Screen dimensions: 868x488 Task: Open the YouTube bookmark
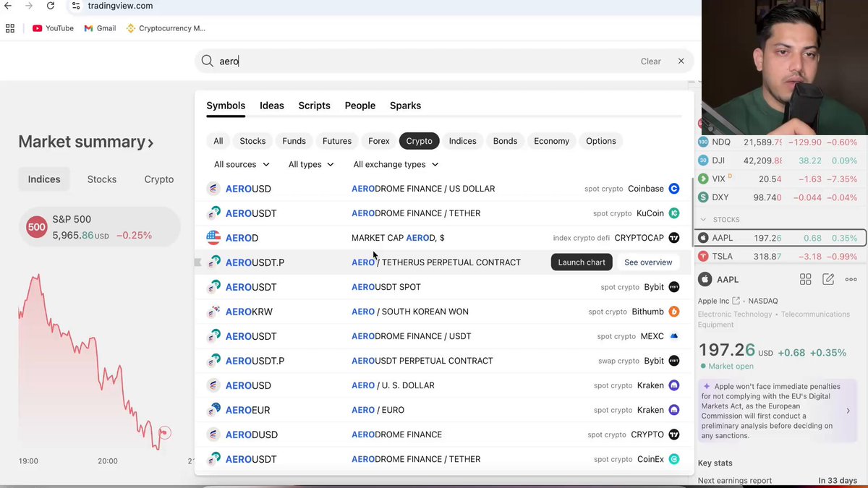[x=53, y=28]
